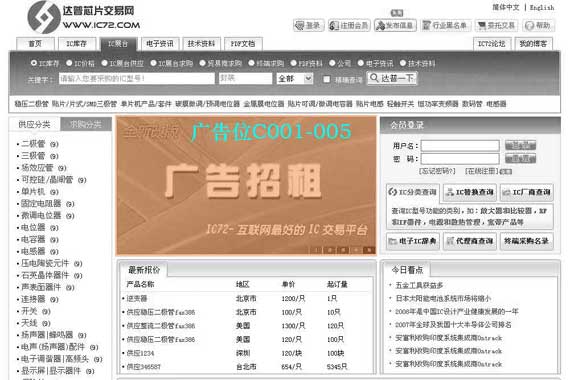The width and height of the screenshot is (570, 380).
Task: Click the 稳压二极管 quick link
Action: [31, 104]
